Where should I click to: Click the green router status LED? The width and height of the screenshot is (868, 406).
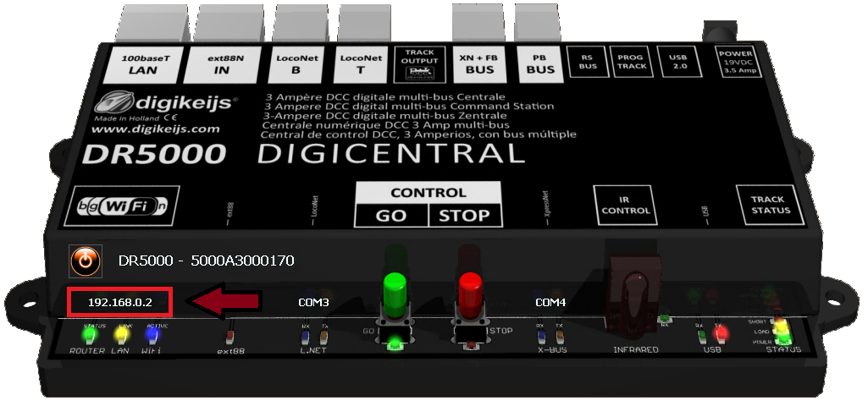pos(88,335)
